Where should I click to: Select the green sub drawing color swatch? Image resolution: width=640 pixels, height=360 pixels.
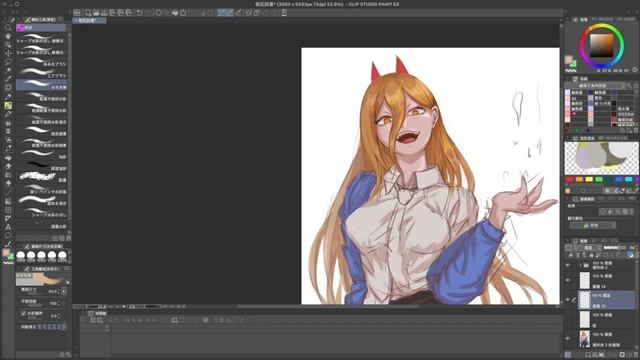pos(573,63)
